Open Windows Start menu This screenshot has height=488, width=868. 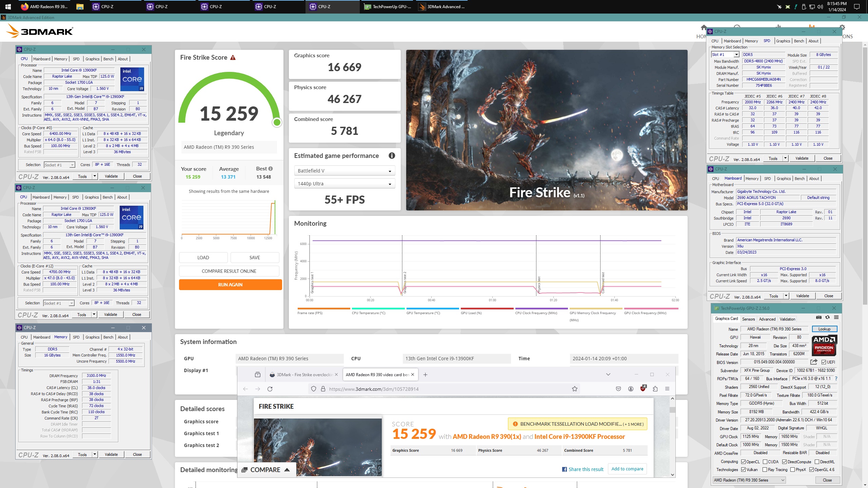(x=8, y=6)
